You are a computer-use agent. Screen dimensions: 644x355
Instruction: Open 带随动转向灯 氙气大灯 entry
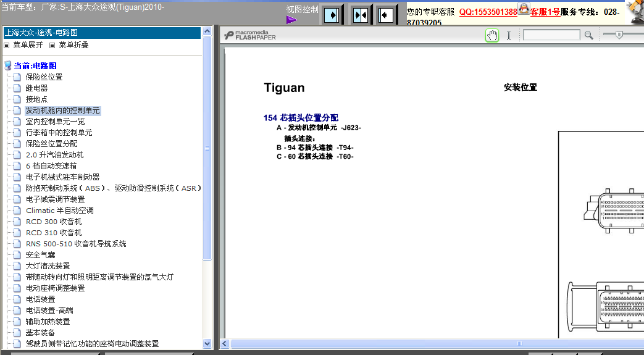coord(99,277)
